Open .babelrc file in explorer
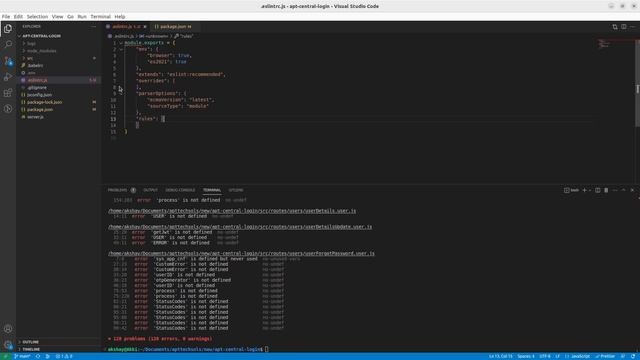This screenshot has height=360, width=640. 58,65
